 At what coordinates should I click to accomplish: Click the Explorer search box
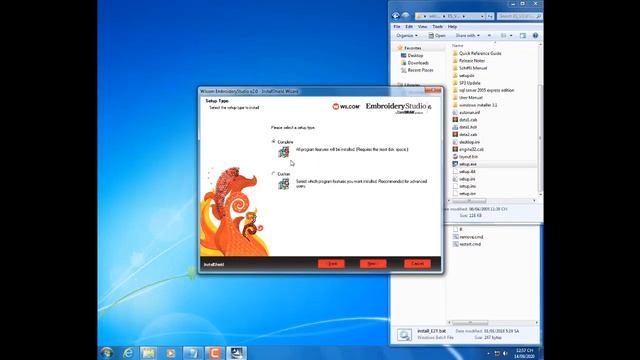(x=520, y=16)
